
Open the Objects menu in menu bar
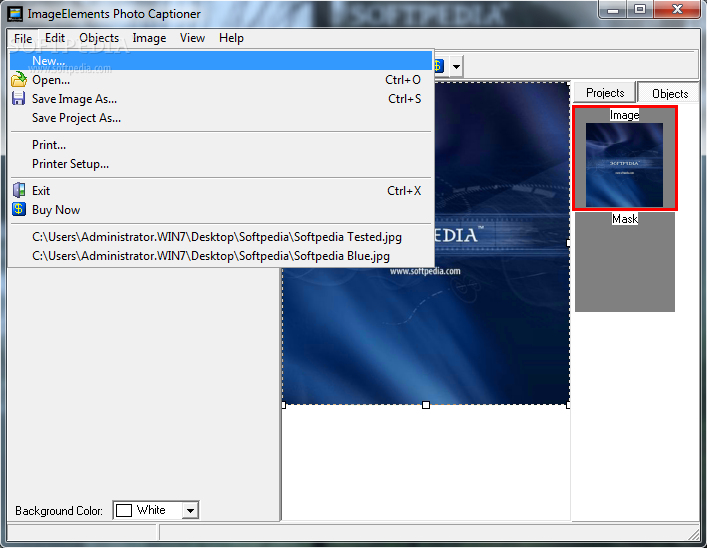point(99,38)
